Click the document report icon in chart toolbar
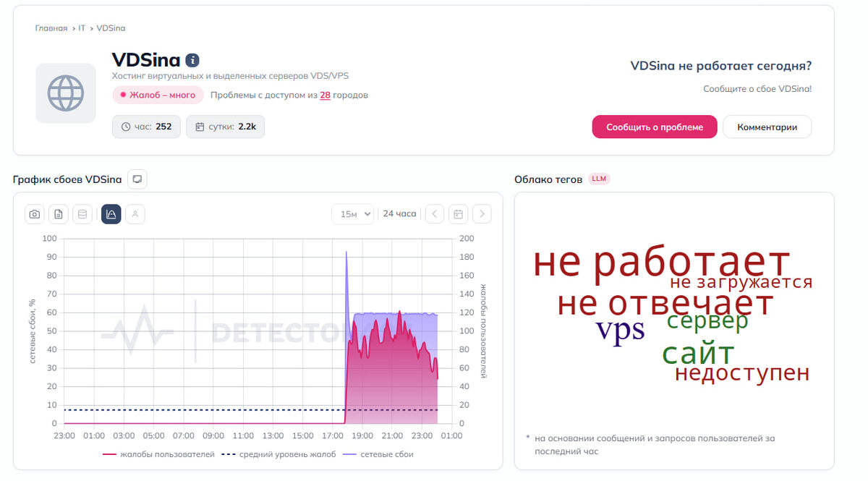This screenshot has width=868, height=481. click(x=59, y=214)
